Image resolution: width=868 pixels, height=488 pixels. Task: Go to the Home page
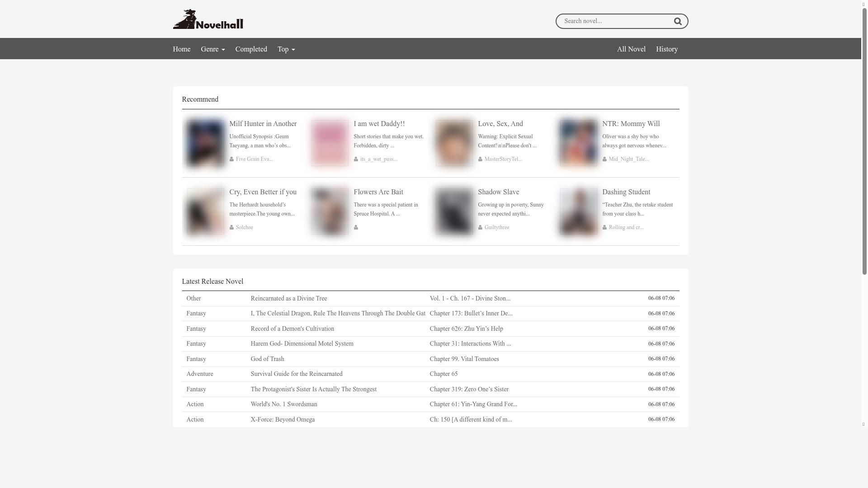click(x=181, y=49)
